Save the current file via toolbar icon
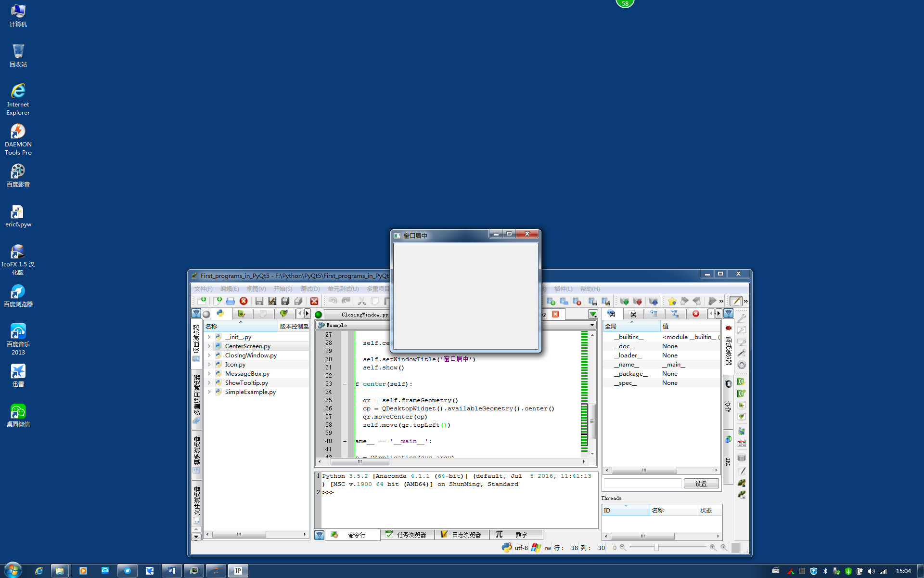This screenshot has width=924, height=578. [260, 301]
